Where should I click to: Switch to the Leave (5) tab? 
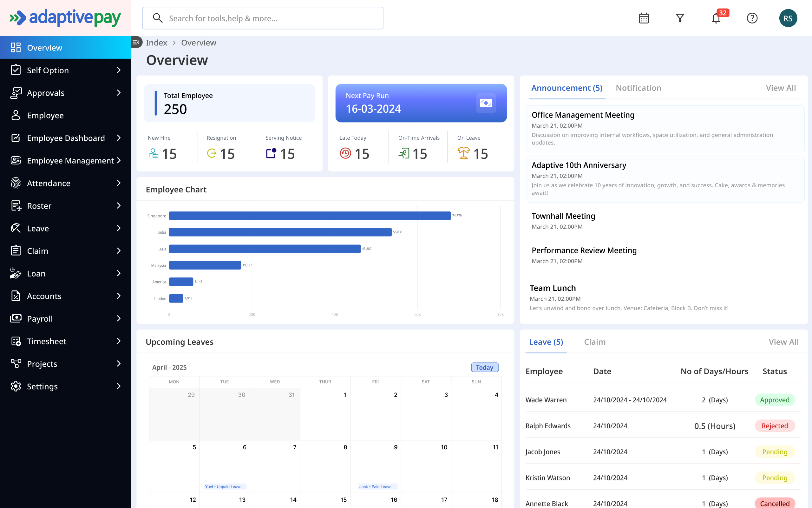[x=546, y=342]
